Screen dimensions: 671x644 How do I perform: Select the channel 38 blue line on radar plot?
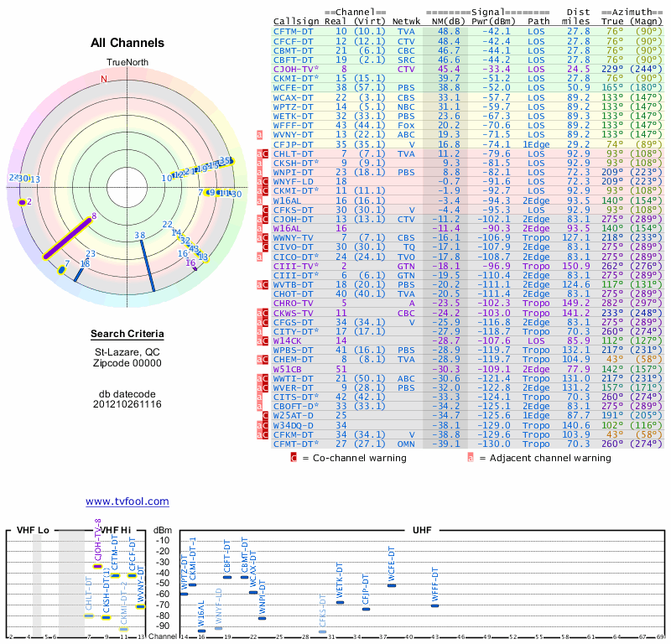tap(148, 267)
